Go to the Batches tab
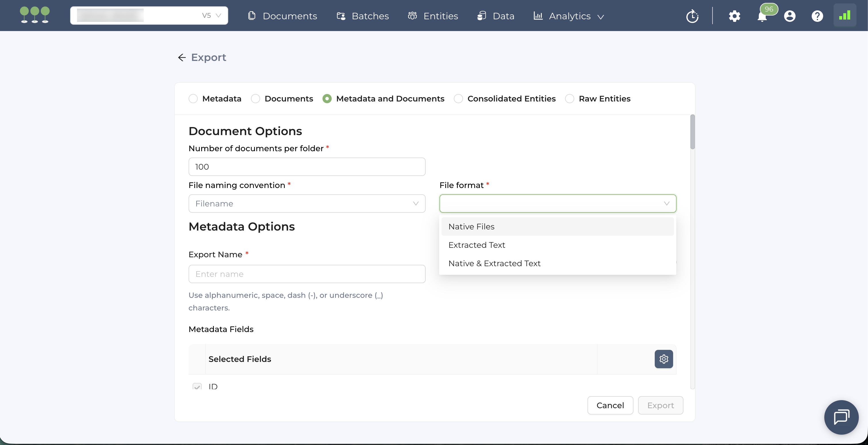Screen dimensions: 868x445 click(x=362, y=16)
